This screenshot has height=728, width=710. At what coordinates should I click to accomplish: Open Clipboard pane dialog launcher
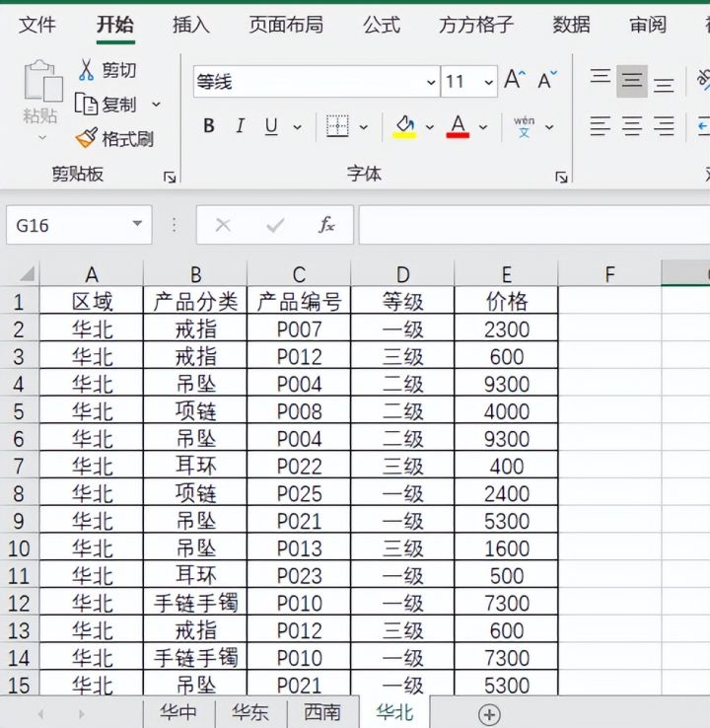tap(170, 177)
